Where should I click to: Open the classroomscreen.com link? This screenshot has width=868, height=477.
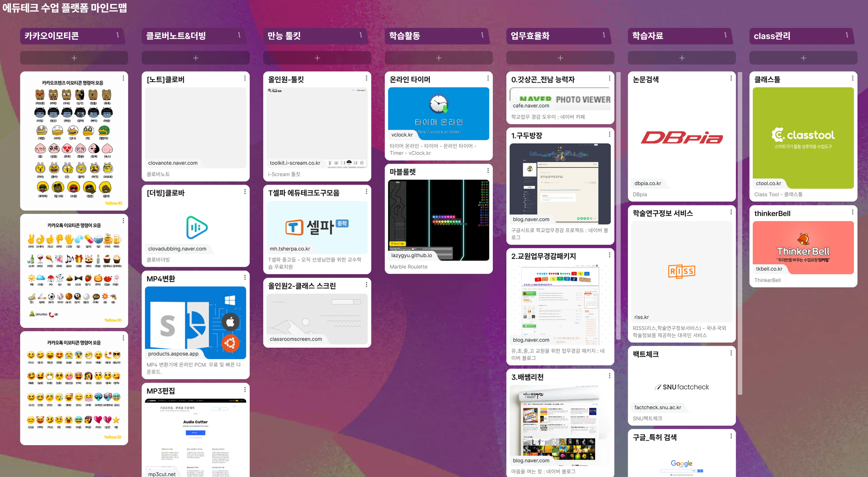(296, 339)
